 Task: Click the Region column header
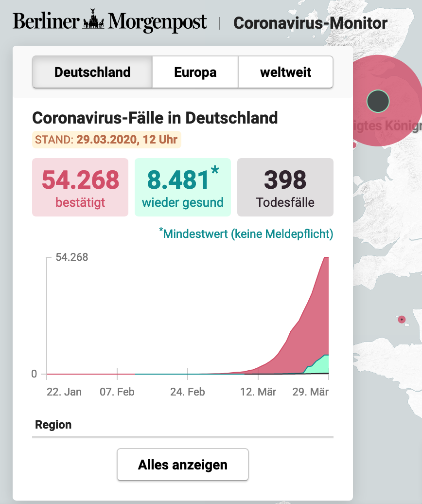[53, 425]
